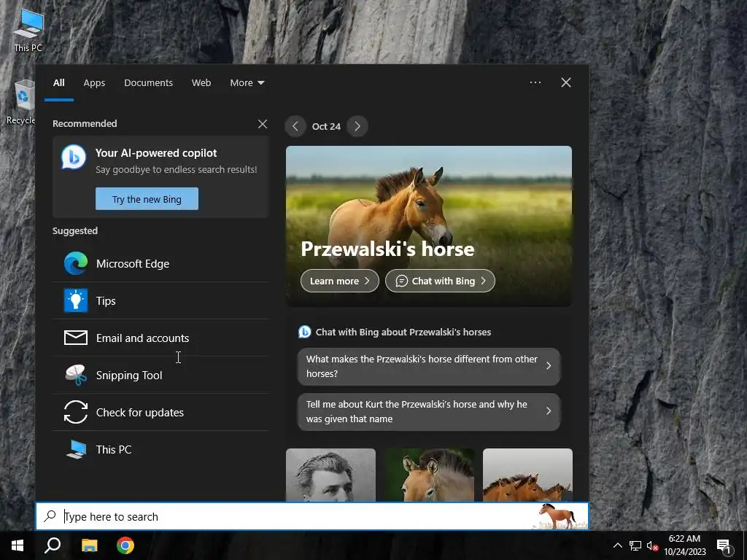The width and height of the screenshot is (747, 560).
Task: Click the Przewalski's horse headline text
Action: coord(387,249)
